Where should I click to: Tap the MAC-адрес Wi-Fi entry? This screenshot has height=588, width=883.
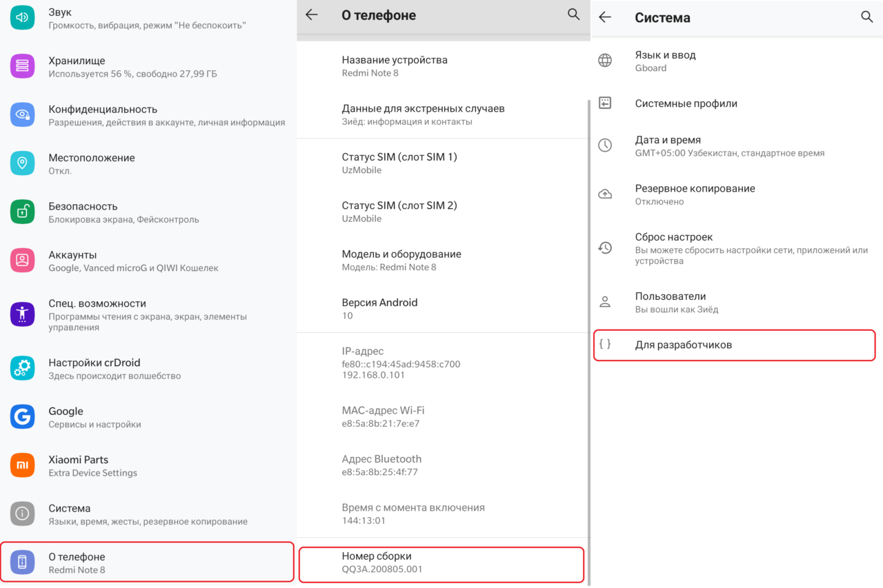[x=441, y=416]
